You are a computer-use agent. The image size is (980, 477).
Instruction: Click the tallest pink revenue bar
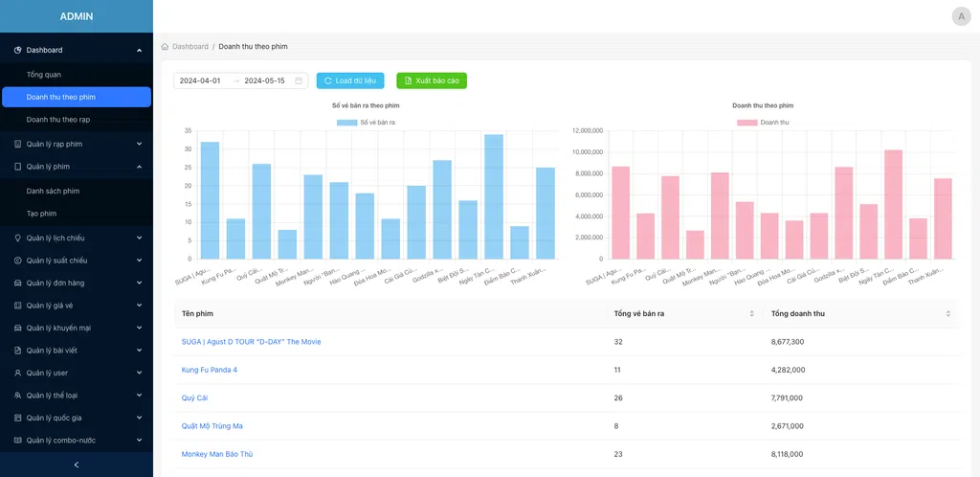(x=893, y=204)
